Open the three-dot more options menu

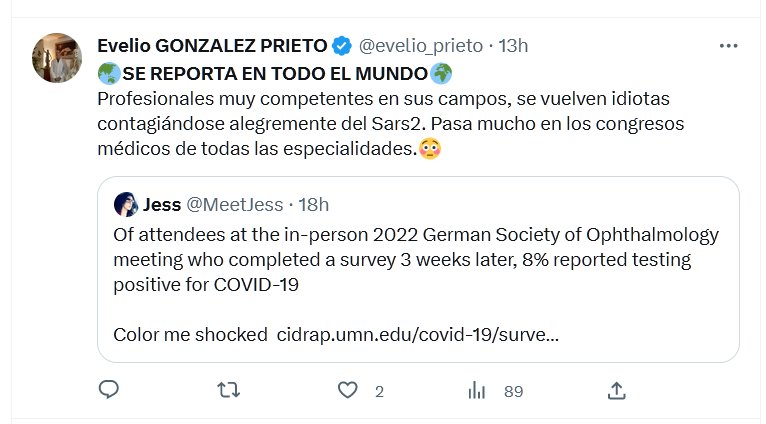click(731, 46)
